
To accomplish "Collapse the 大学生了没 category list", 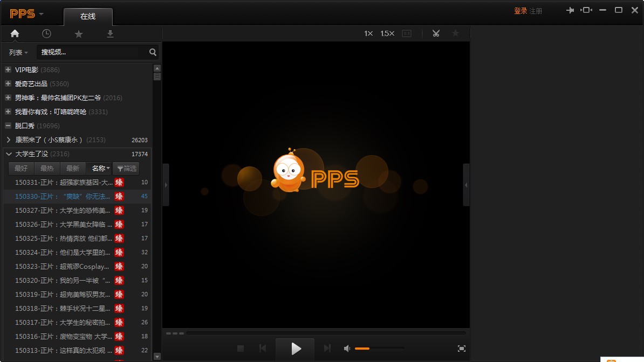I will [x=9, y=154].
